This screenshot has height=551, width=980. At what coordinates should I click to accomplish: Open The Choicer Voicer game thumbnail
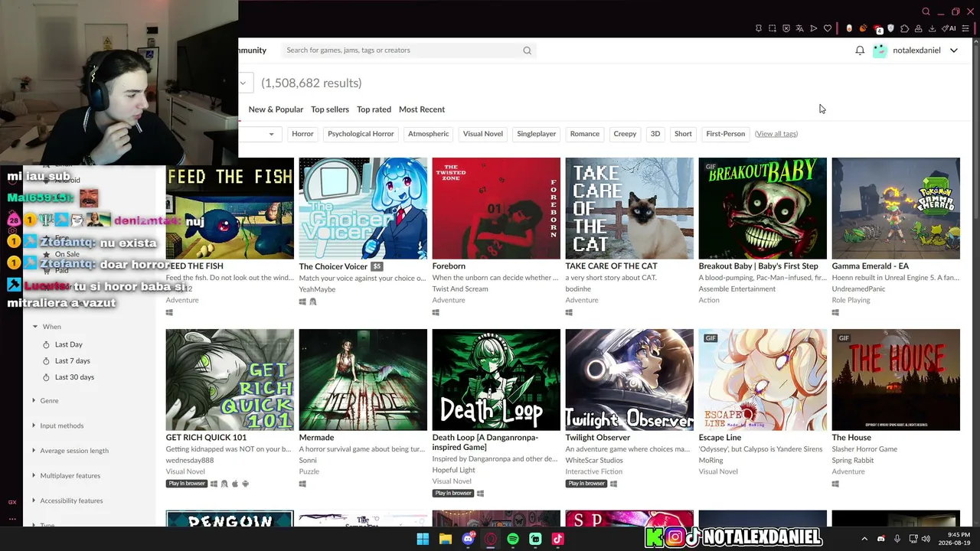pyautogui.click(x=363, y=208)
